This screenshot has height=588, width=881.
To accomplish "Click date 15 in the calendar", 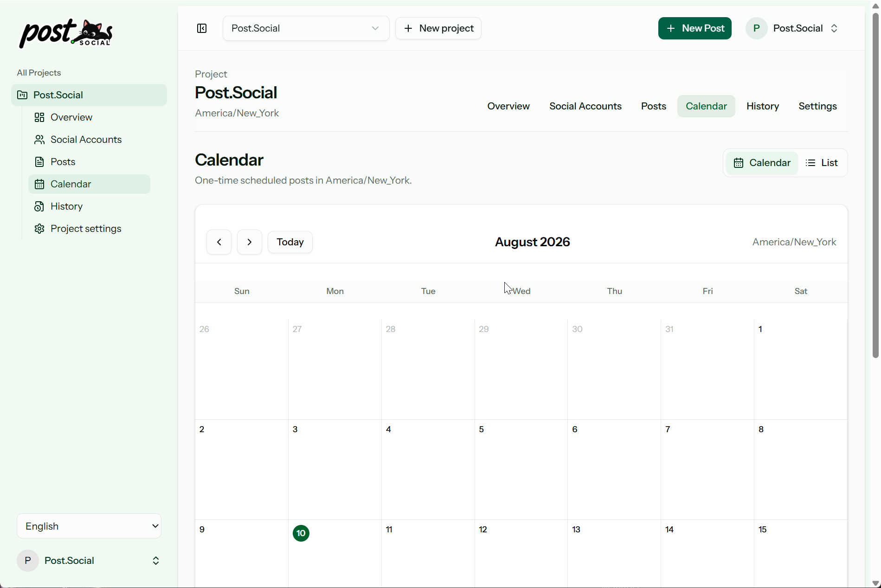I will click(763, 530).
